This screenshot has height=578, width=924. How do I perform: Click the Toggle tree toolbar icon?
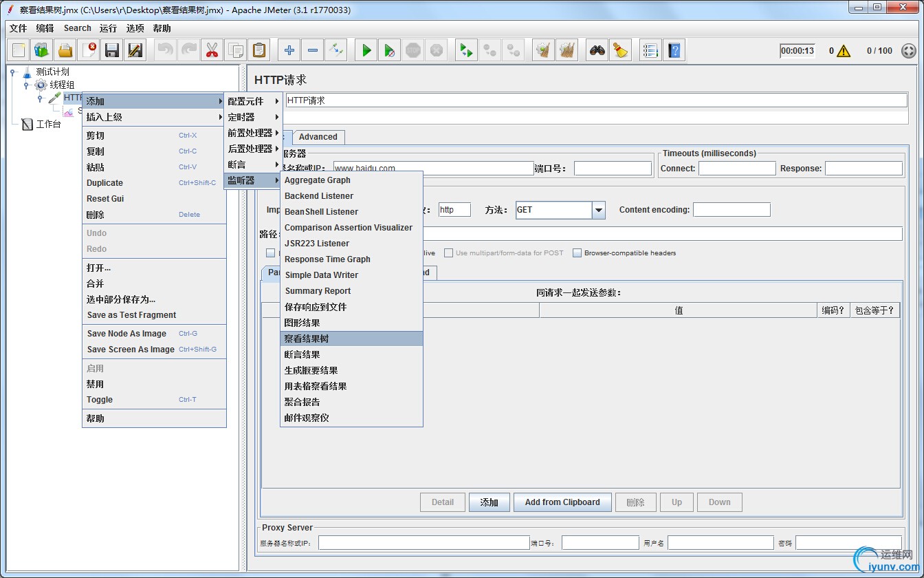335,50
